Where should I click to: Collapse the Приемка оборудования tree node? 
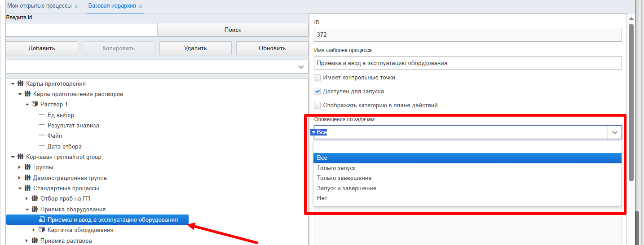click(x=27, y=209)
